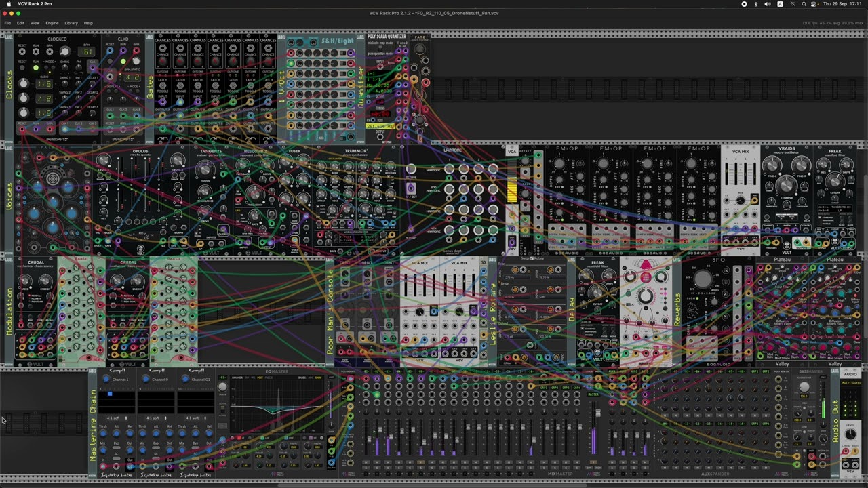Click the RUN input jack on CLOCKED
Image resolution: width=868 pixels, height=488 pixels.
pos(36,52)
